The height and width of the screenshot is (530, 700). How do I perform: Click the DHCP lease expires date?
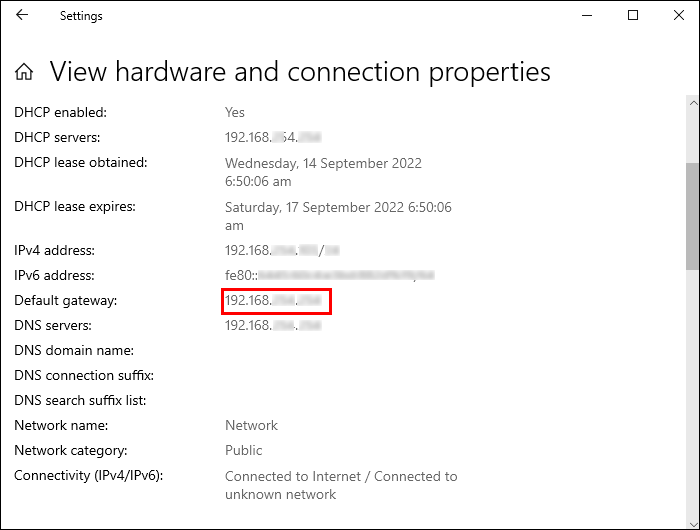coord(338,216)
